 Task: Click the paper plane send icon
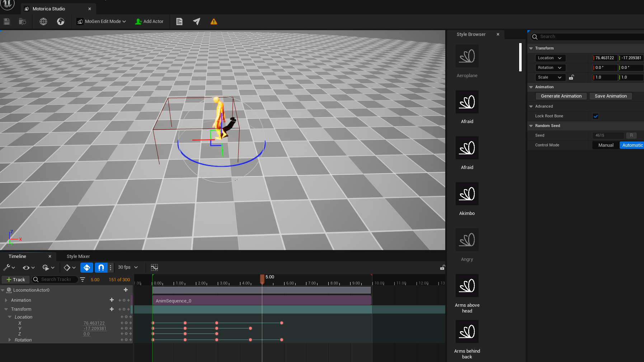(x=197, y=22)
